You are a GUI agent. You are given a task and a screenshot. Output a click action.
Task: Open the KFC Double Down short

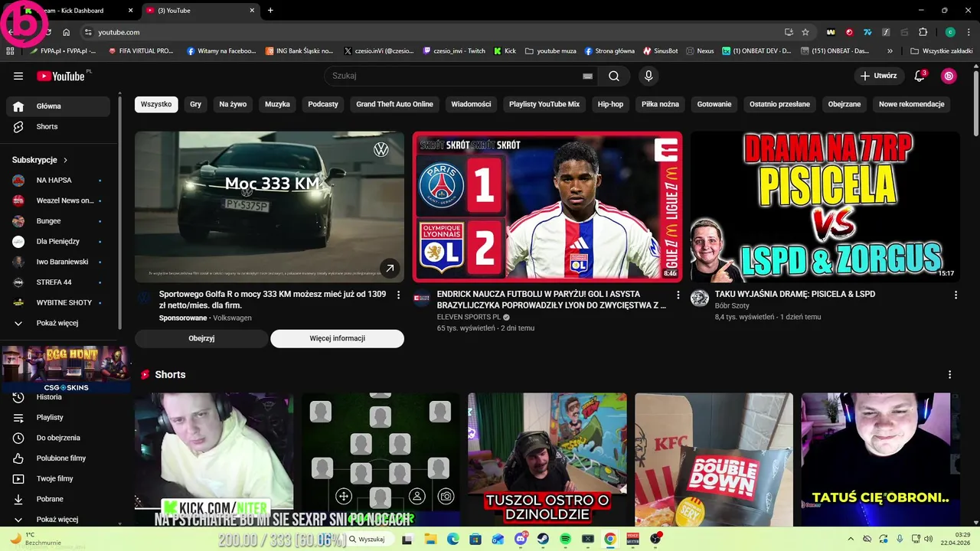coord(714,460)
